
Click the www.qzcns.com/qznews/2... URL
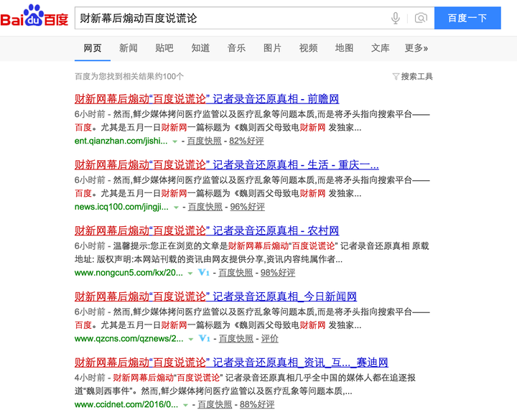pyautogui.click(x=129, y=339)
